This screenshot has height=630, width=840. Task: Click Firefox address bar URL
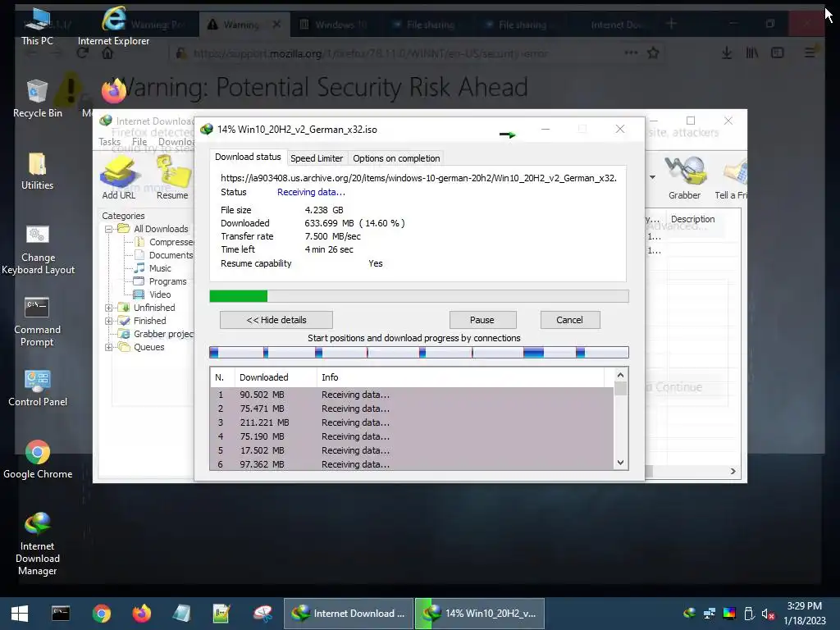click(x=370, y=53)
